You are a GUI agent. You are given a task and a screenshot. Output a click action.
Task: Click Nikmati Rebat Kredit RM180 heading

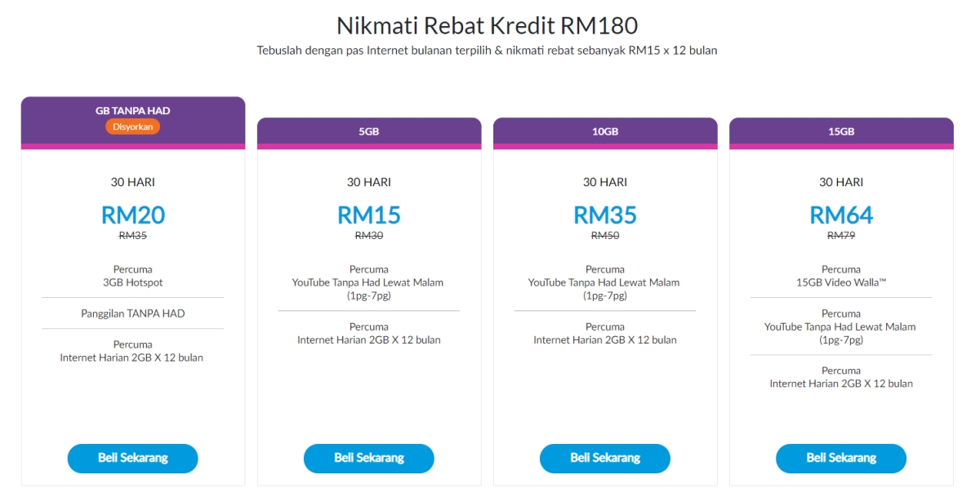coord(488,24)
